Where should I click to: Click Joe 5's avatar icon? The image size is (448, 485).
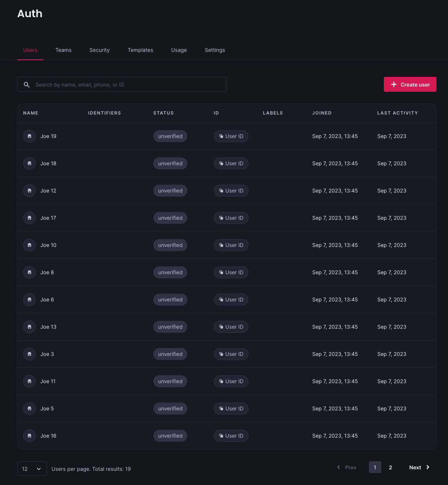[x=29, y=409]
